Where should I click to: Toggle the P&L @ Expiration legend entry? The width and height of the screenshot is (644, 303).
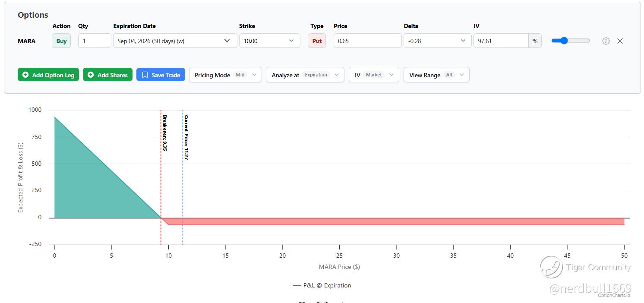point(322,285)
